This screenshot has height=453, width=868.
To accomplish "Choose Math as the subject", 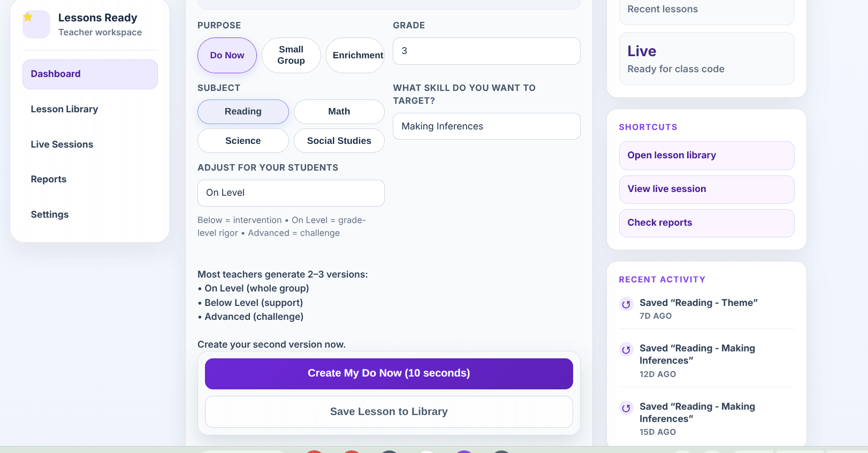I will (x=339, y=111).
